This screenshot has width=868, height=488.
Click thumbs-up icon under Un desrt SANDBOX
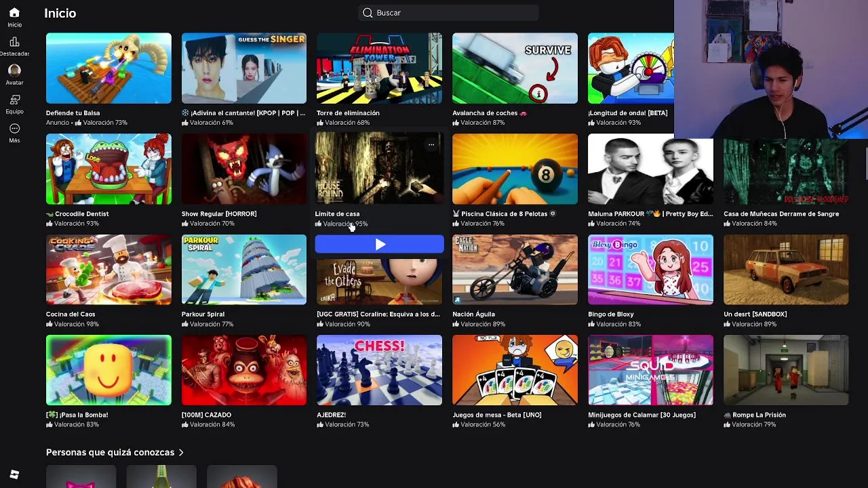[x=727, y=324]
